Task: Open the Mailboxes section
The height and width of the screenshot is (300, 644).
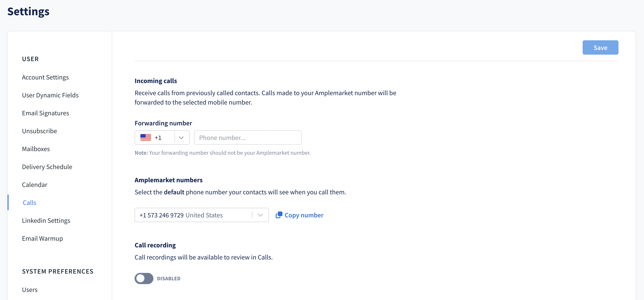Action: click(36, 149)
